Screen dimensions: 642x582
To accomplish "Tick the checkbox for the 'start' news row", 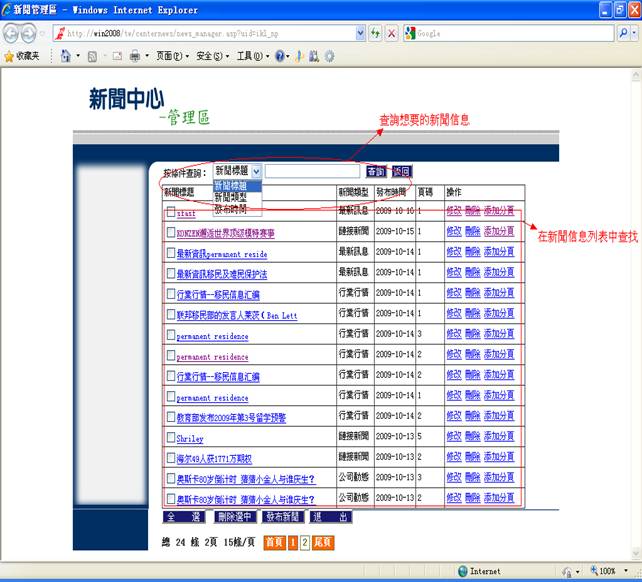I will point(170,212).
